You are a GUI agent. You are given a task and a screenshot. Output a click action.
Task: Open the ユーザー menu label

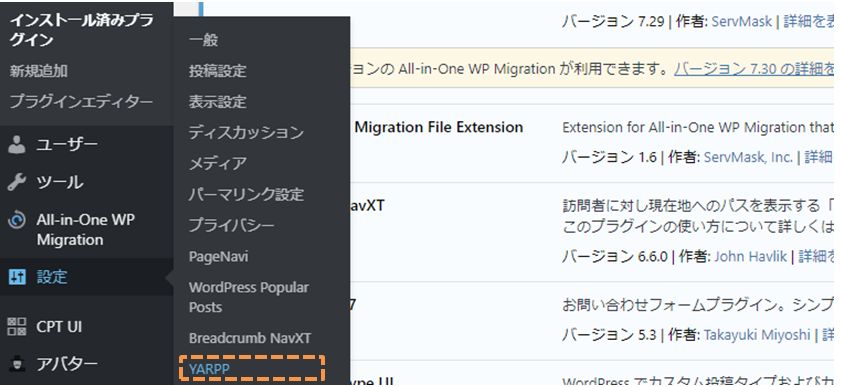[x=67, y=144]
